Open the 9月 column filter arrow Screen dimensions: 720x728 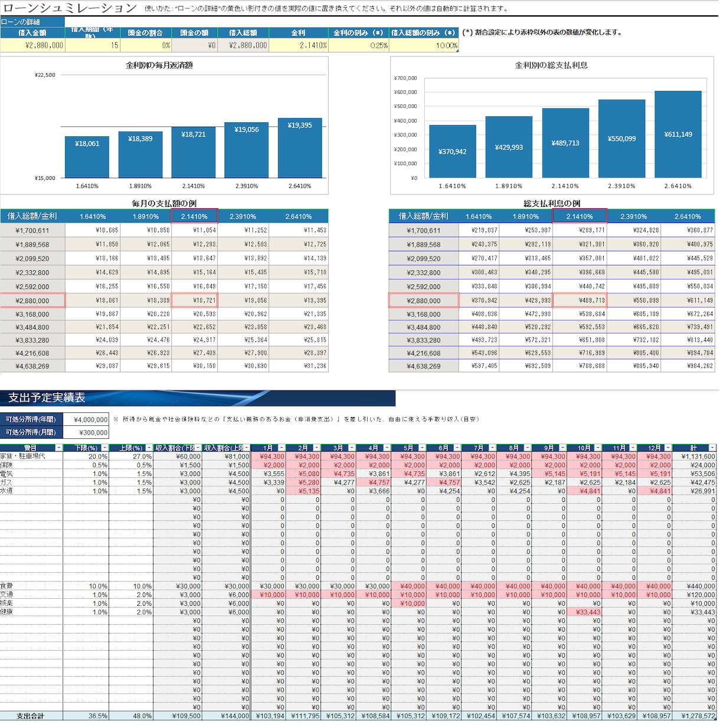coord(562,448)
